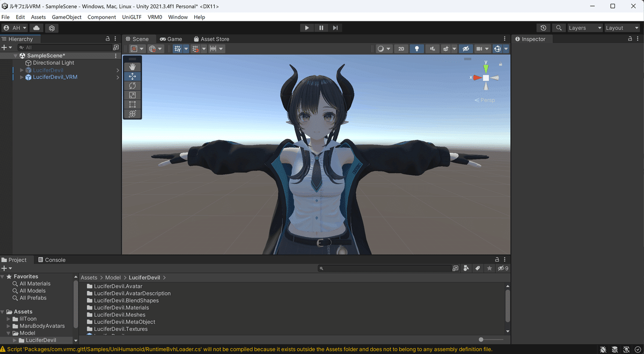This screenshot has width=644, height=354.
Task: Select the Scale tool
Action: (x=133, y=95)
